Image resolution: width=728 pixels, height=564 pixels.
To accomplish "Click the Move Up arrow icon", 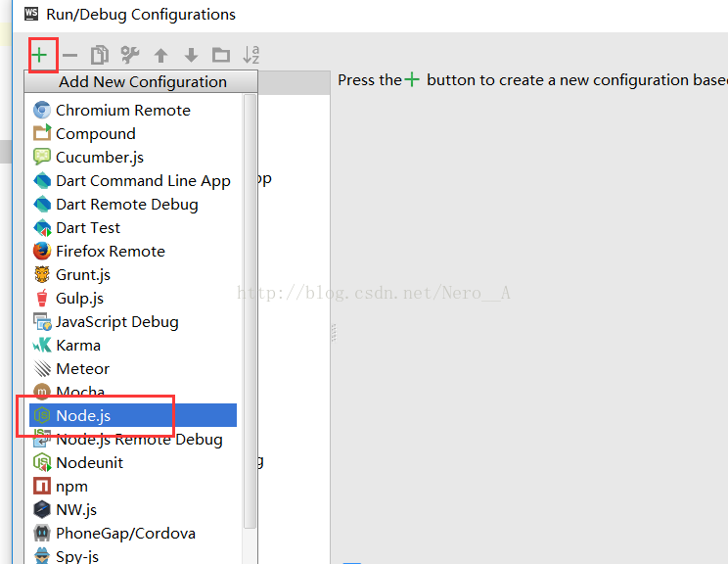I will click(160, 55).
